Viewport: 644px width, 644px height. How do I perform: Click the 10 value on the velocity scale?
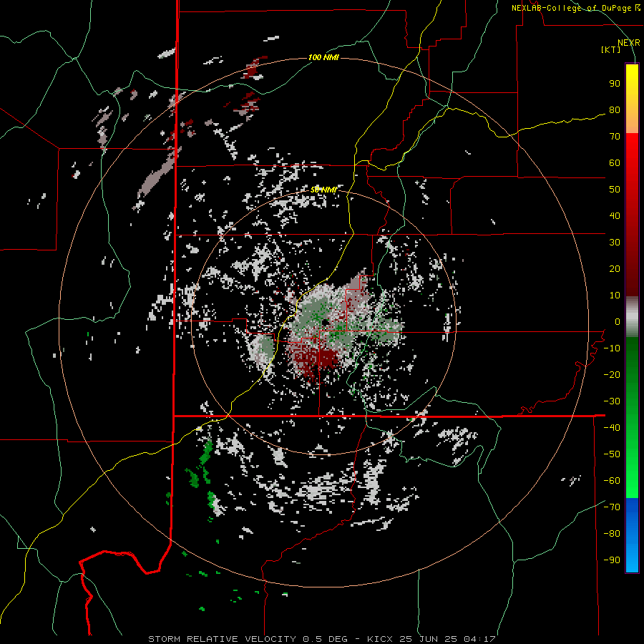(615, 296)
